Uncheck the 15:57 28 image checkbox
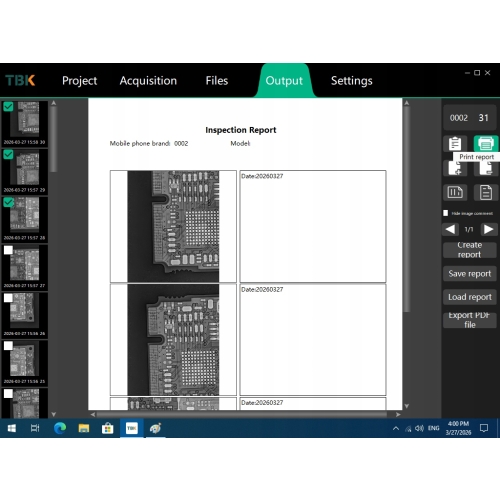This screenshot has height=500, width=500. click(8, 202)
